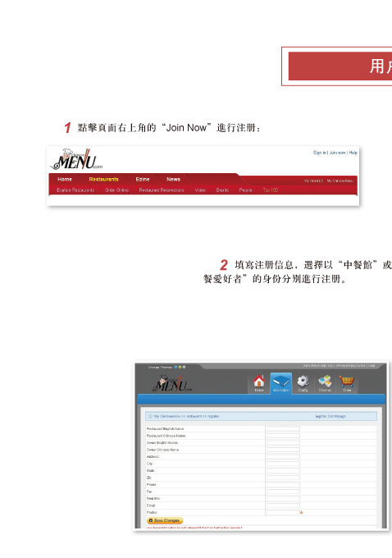392x558 pixels.
Task: Click the warning icon beside Photo field
Action: click(x=301, y=512)
